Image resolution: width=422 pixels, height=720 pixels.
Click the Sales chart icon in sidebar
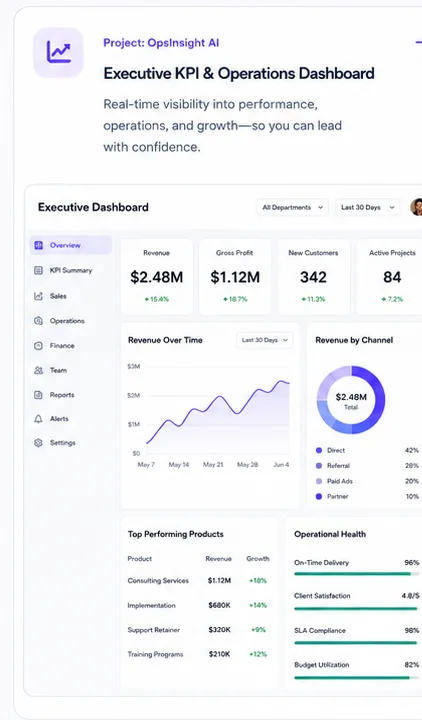coord(39,296)
